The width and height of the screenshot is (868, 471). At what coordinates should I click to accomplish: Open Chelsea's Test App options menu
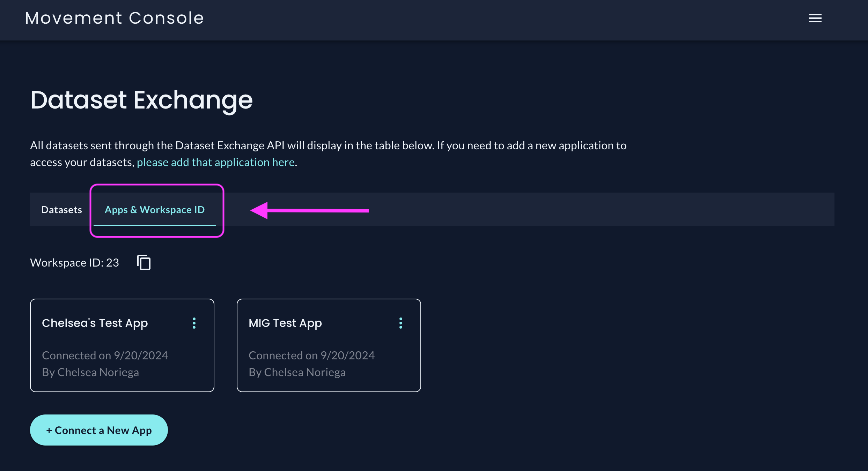coord(194,323)
